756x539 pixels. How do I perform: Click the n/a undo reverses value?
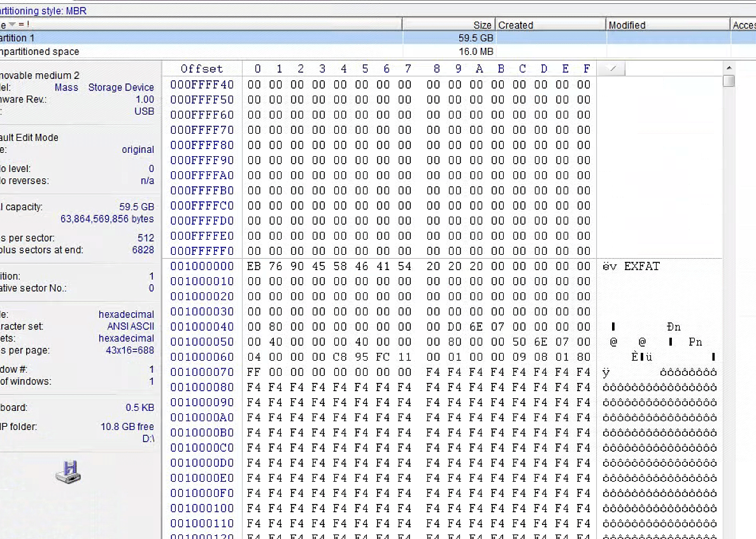point(147,181)
